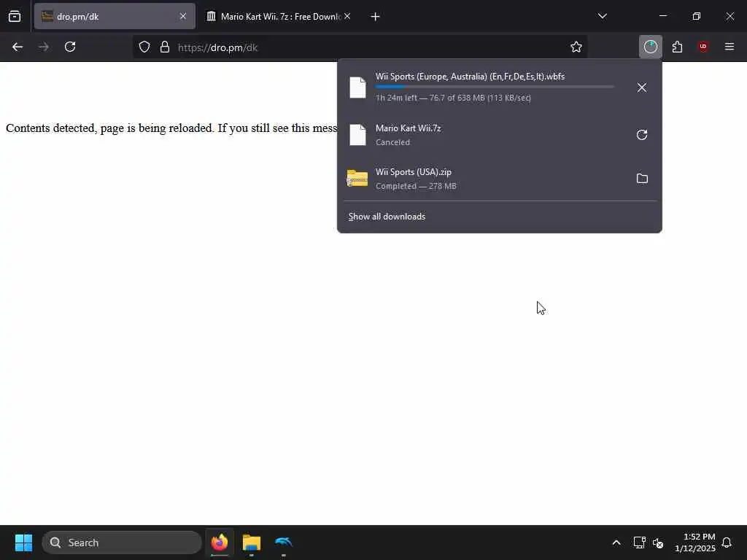Show all downloads
This screenshot has height=560, width=747.
point(387,216)
